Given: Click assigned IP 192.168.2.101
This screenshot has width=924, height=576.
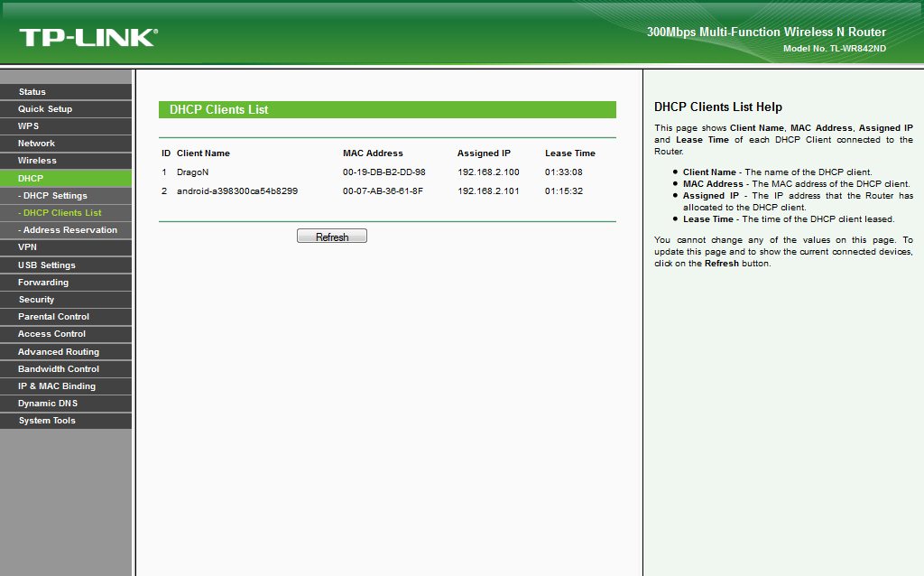Looking at the screenshot, I should (488, 191).
